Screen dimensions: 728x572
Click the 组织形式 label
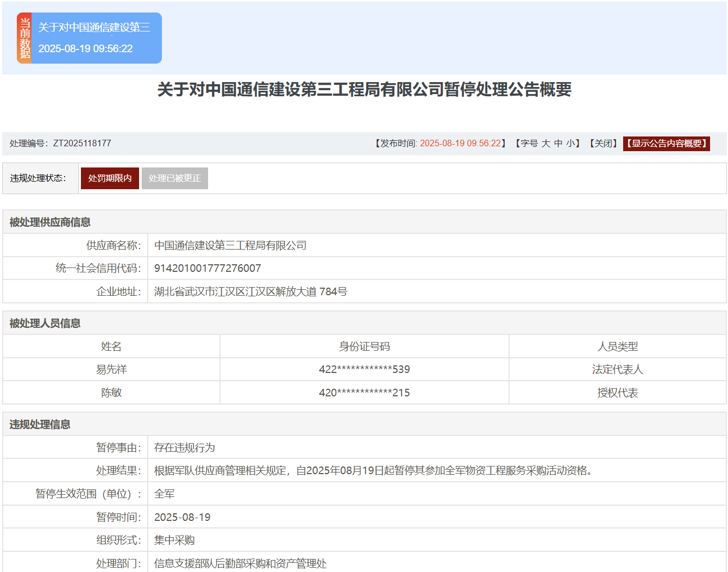click(118, 540)
